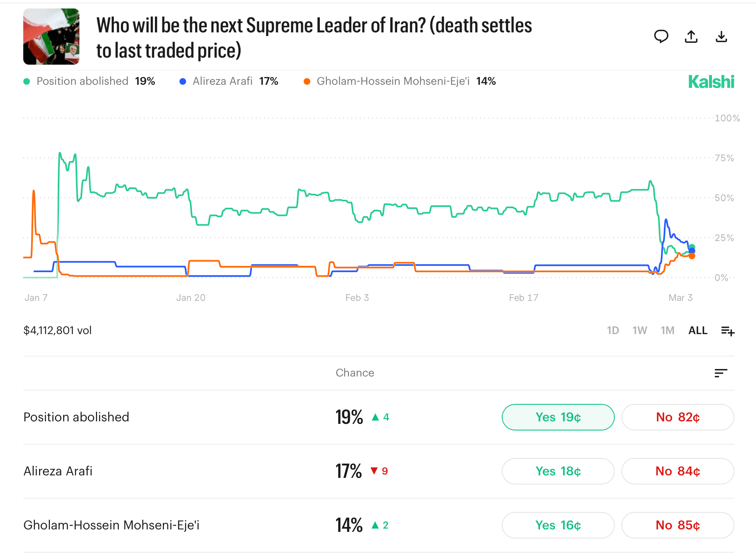
Task: Open the sort options icon above outcomes
Action: pyautogui.click(x=722, y=373)
